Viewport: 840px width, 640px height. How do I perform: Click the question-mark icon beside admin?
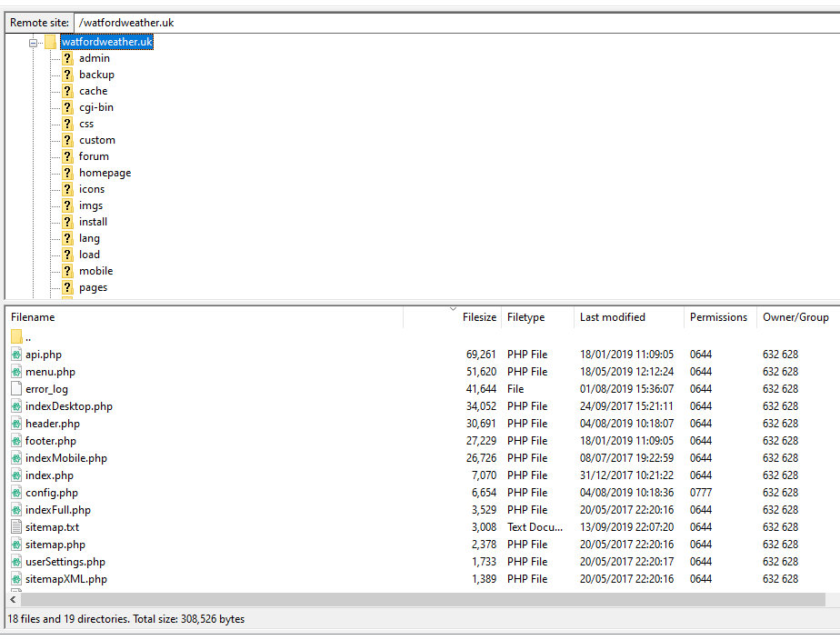click(x=67, y=58)
